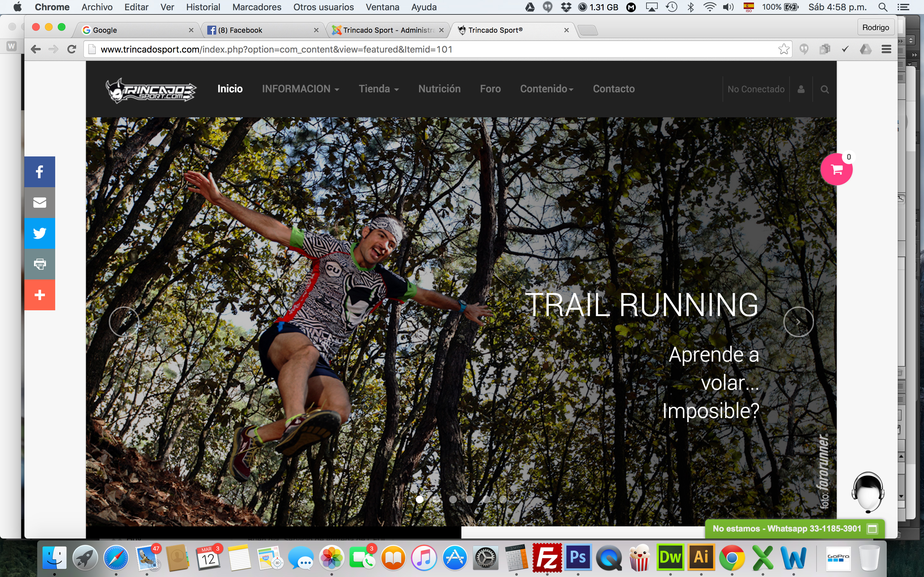
Task: Open the pink shopping cart icon
Action: (x=836, y=170)
